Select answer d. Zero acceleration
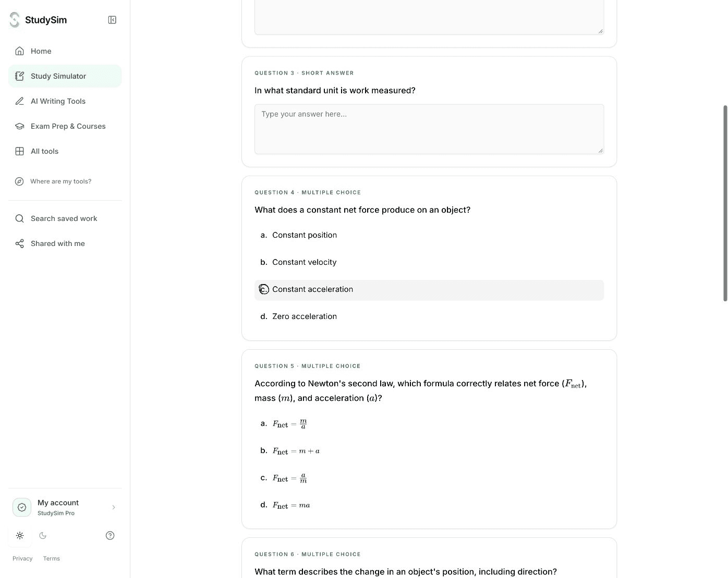The image size is (728, 578). [x=429, y=316]
